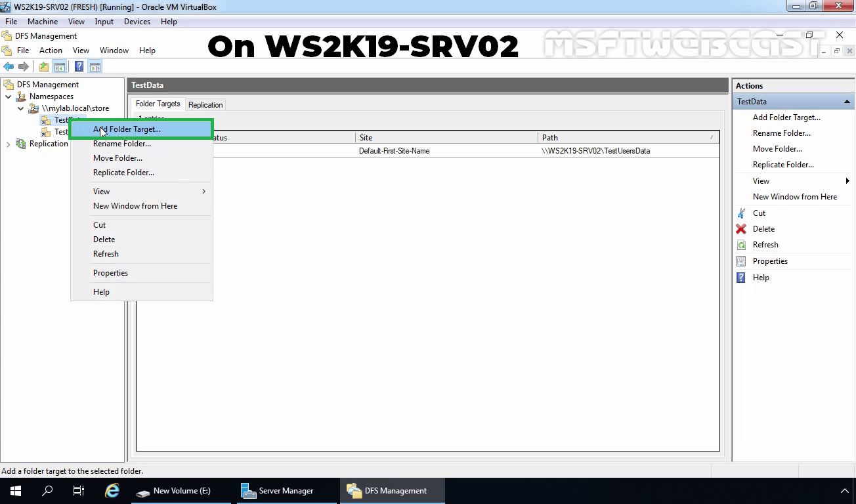
Task: Toggle the Show/Hide Console Tree toolbar icon
Action: click(x=59, y=66)
